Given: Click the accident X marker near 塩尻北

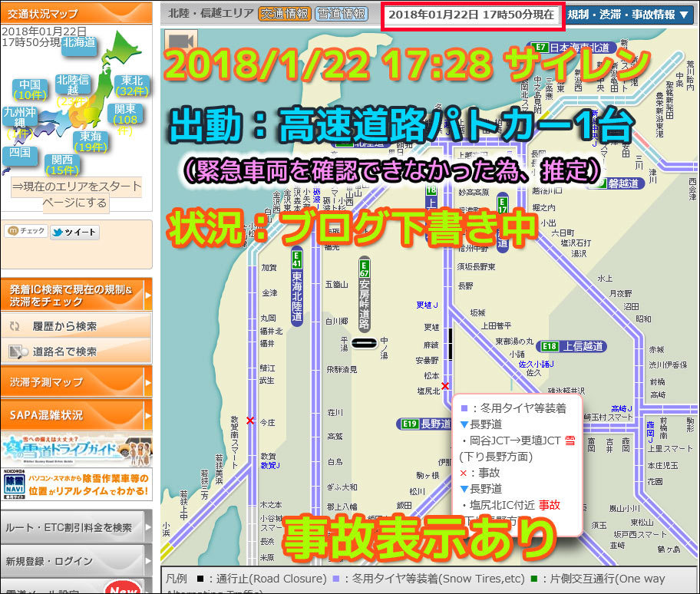Looking at the screenshot, I should click(x=445, y=385).
